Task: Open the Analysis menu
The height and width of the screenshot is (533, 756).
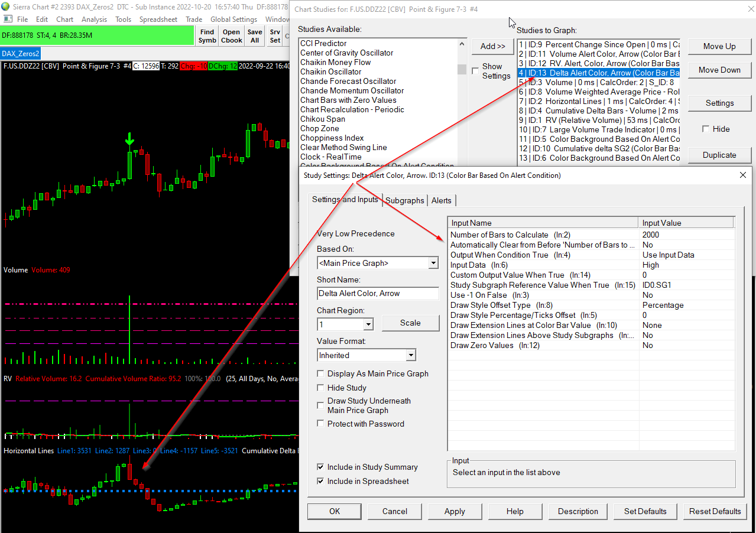Action: click(x=95, y=19)
